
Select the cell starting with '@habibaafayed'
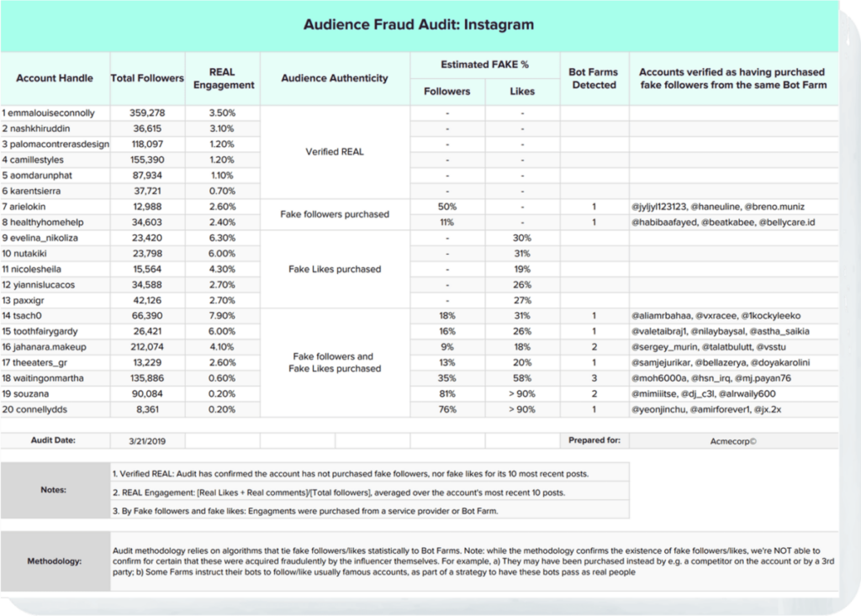tap(734, 223)
